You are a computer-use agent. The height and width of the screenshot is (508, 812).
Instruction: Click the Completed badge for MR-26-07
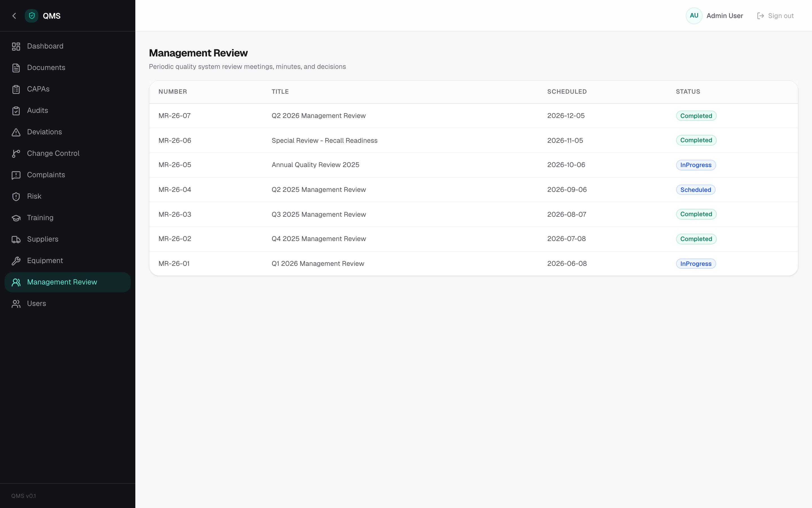[x=696, y=116]
